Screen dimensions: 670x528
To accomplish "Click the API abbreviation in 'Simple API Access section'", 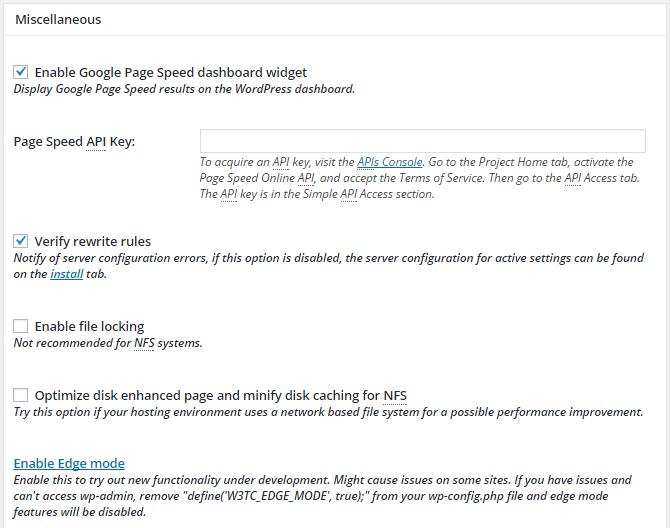I will (x=349, y=194).
